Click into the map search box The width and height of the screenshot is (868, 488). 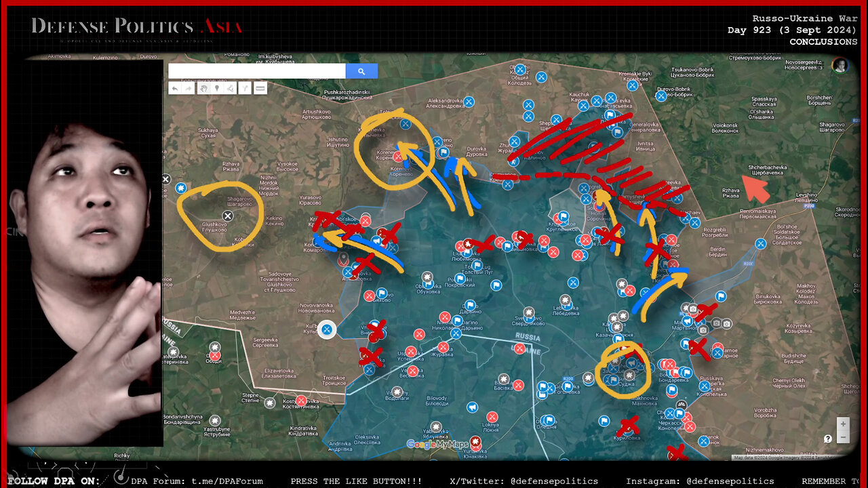257,71
